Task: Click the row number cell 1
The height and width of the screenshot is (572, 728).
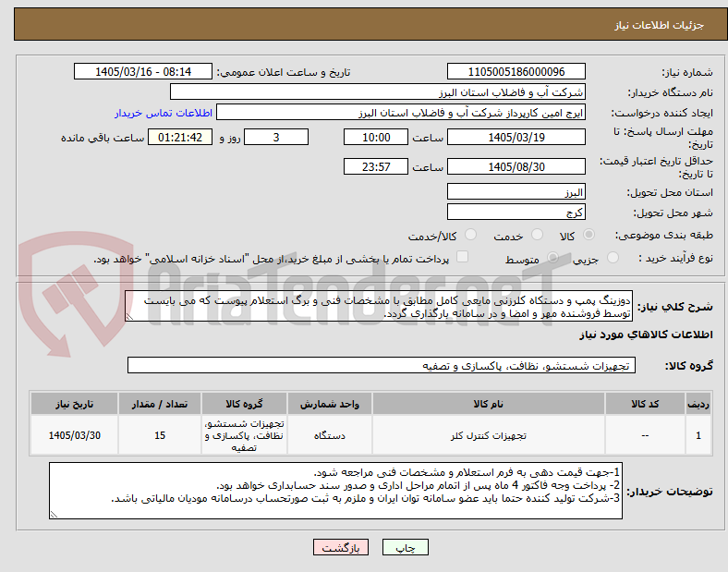Action: [x=698, y=435]
